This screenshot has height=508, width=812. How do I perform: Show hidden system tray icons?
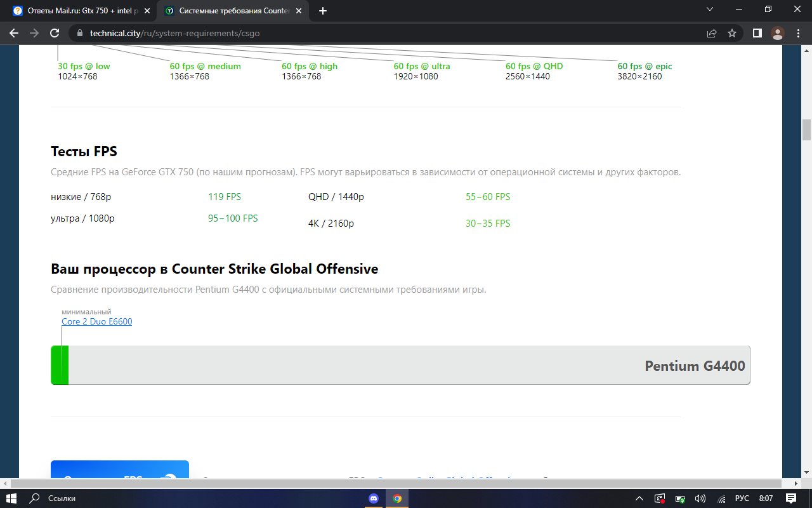click(x=639, y=498)
